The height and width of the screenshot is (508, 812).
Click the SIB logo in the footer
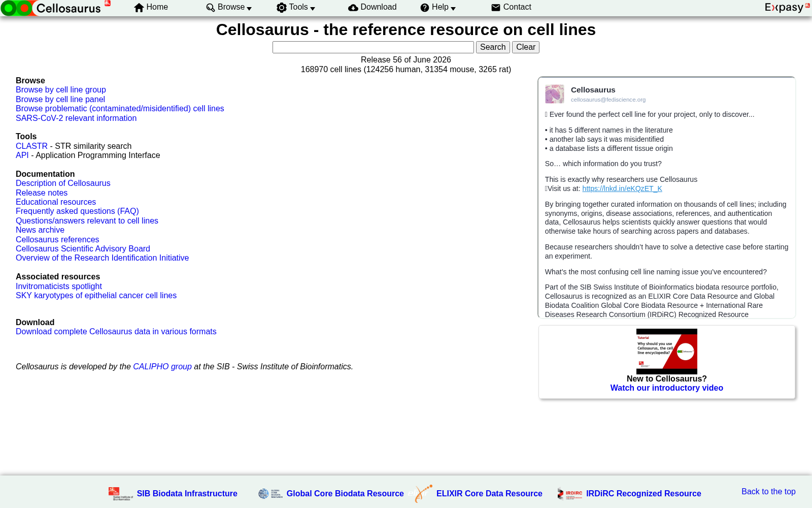[x=120, y=493]
